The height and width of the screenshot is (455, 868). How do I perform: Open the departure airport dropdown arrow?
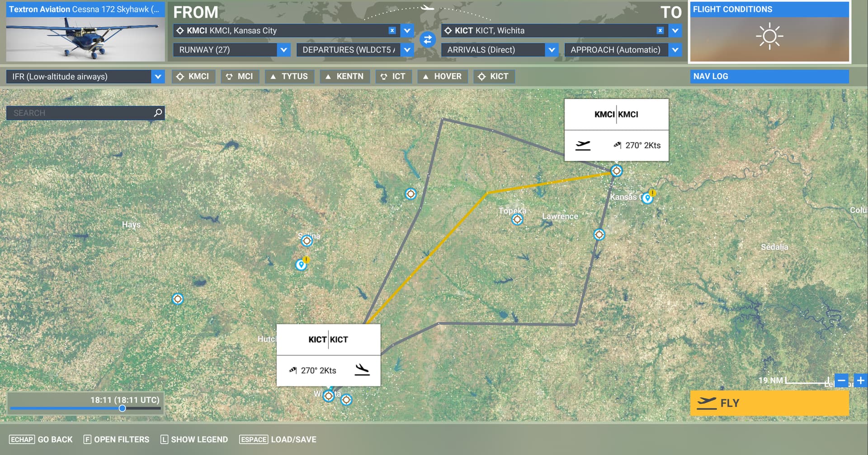pyautogui.click(x=407, y=31)
